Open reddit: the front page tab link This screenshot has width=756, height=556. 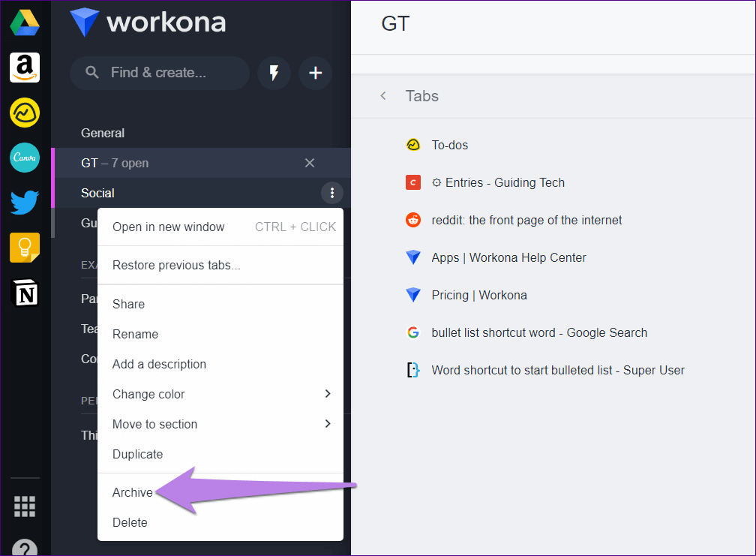click(526, 220)
